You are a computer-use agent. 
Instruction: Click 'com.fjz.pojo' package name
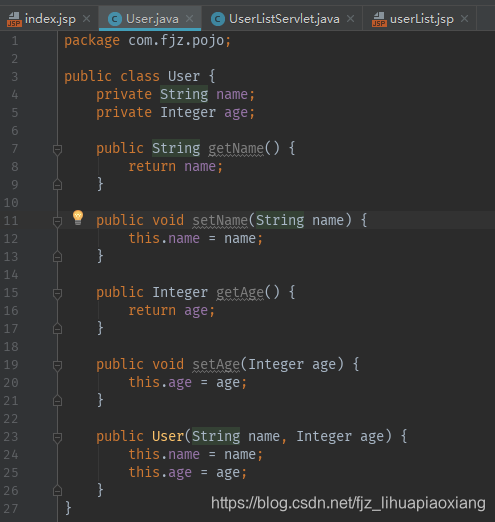176,41
